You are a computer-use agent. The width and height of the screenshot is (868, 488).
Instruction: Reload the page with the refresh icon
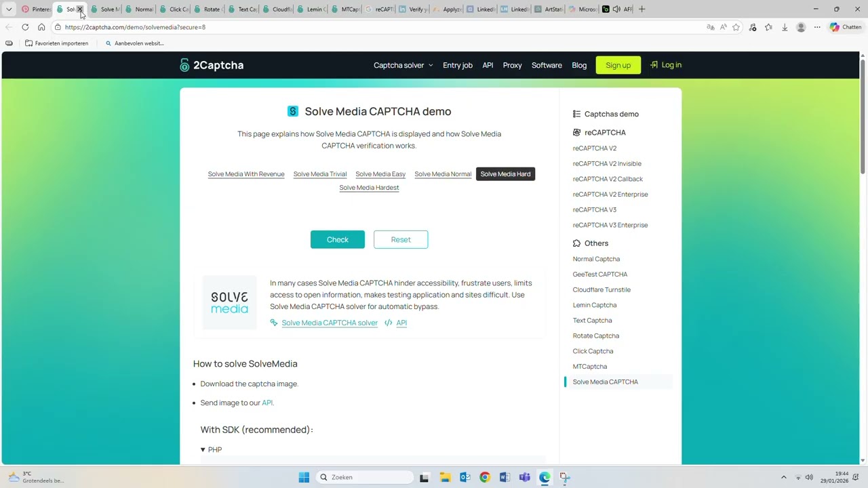tap(25, 27)
